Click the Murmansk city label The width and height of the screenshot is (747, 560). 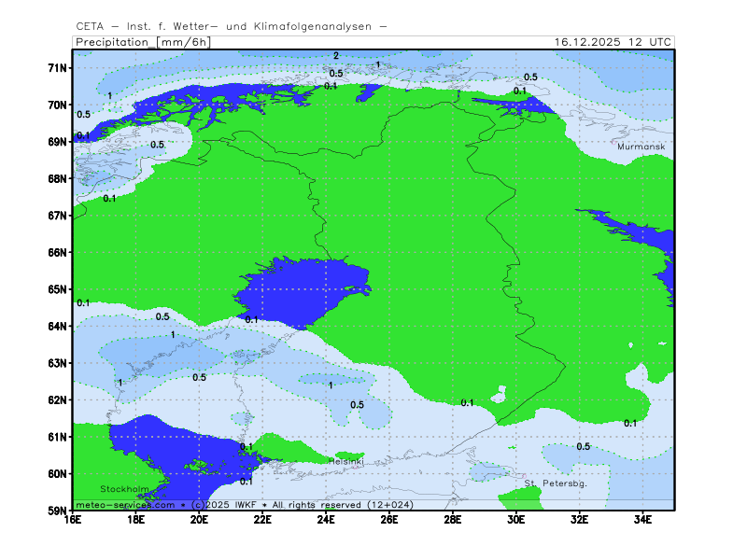640,147
